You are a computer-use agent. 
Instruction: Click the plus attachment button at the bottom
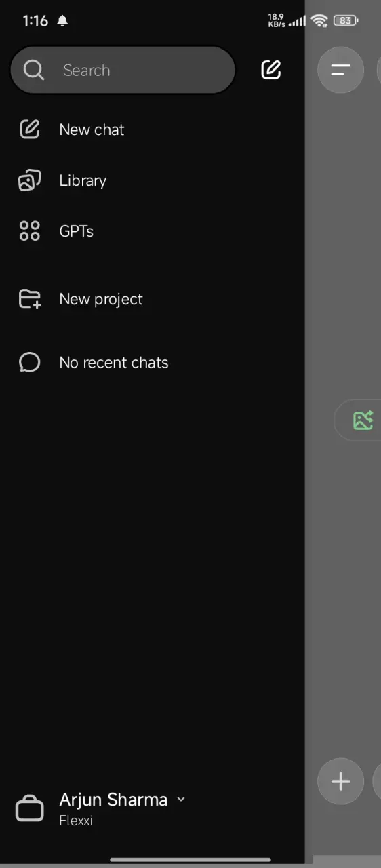pyautogui.click(x=340, y=781)
